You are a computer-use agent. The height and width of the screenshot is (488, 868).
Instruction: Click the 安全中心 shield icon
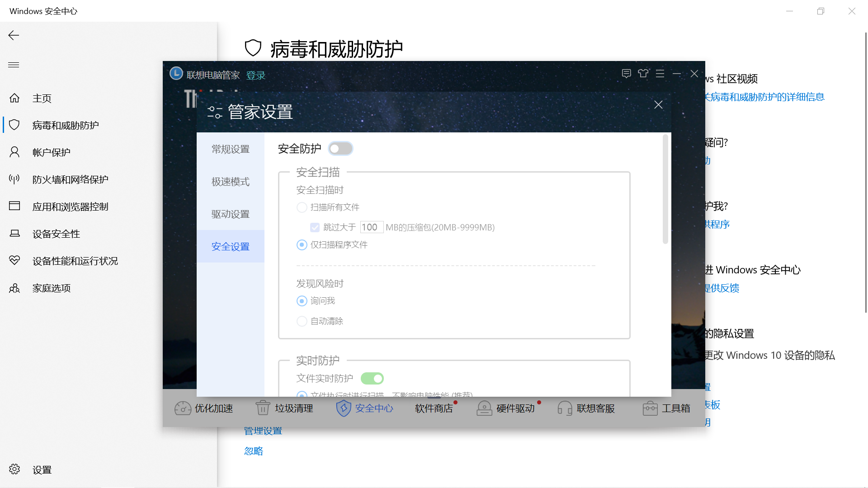(x=344, y=408)
